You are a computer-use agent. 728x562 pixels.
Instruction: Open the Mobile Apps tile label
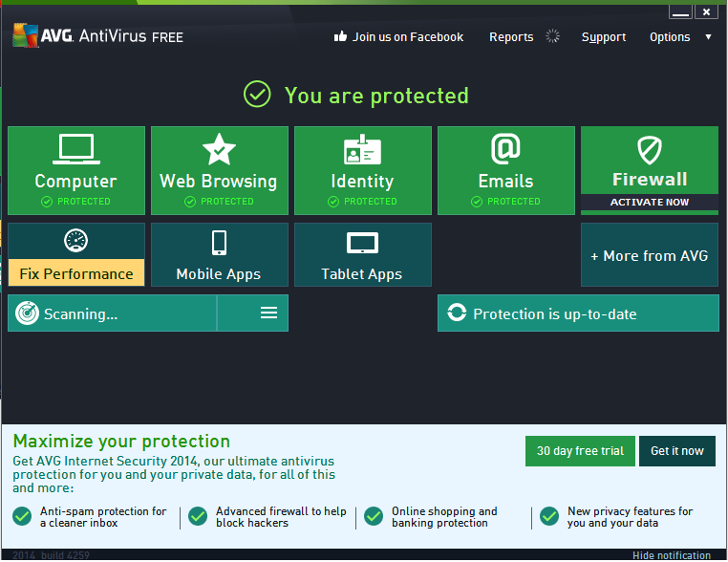[x=218, y=274]
